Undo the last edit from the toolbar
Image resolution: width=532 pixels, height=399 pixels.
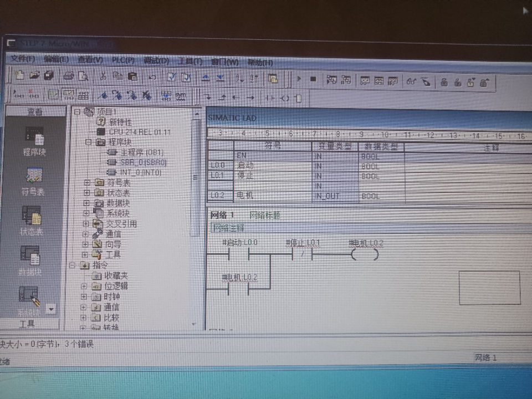click(x=152, y=78)
